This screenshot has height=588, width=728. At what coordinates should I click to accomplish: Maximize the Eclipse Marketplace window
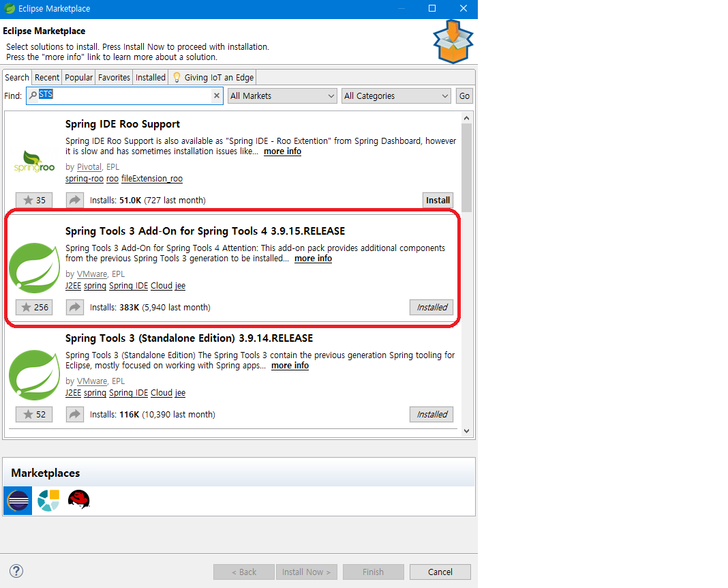click(431, 8)
